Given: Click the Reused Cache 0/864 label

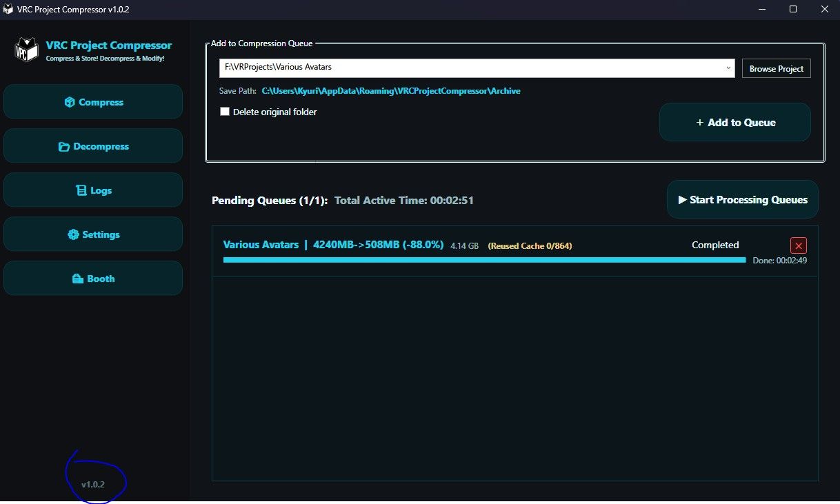Looking at the screenshot, I should click(530, 245).
